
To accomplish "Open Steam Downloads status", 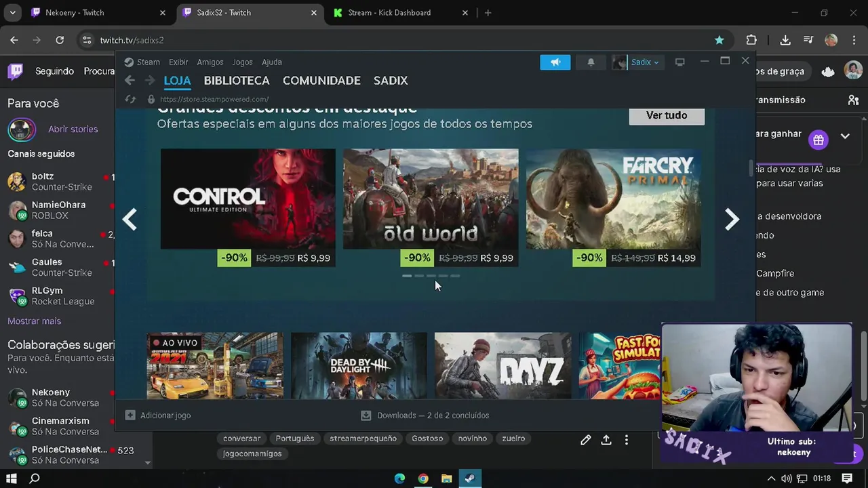I will [x=425, y=415].
